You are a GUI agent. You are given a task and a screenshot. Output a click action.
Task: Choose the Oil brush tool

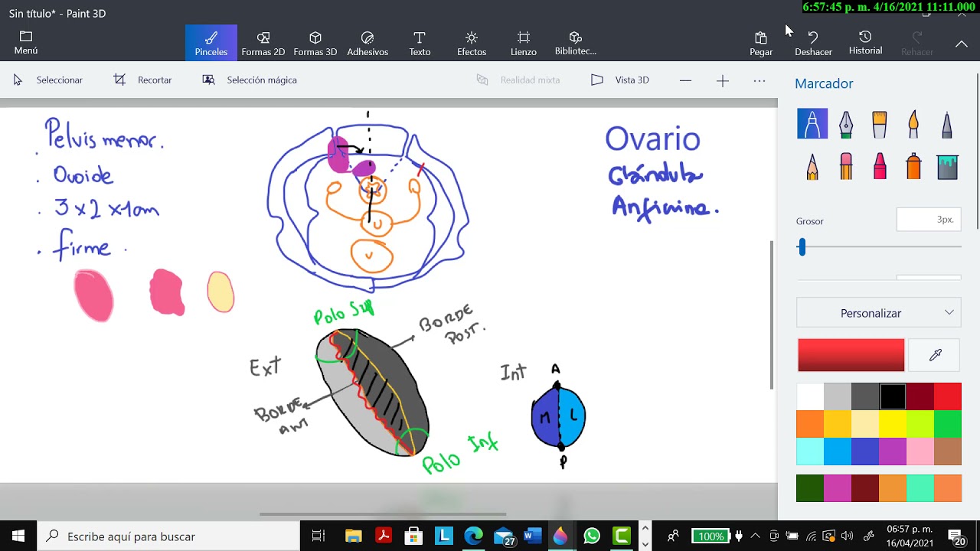[880, 123]
